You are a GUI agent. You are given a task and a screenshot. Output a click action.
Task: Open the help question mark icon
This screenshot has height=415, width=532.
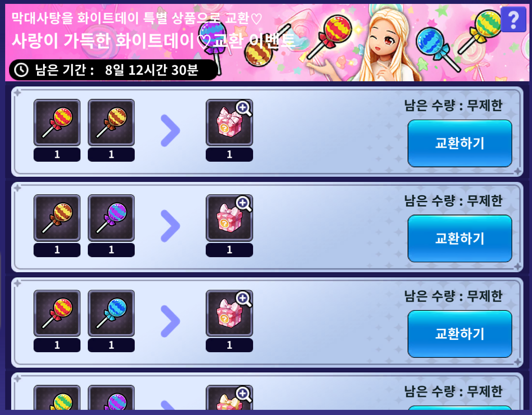(513, 19)
